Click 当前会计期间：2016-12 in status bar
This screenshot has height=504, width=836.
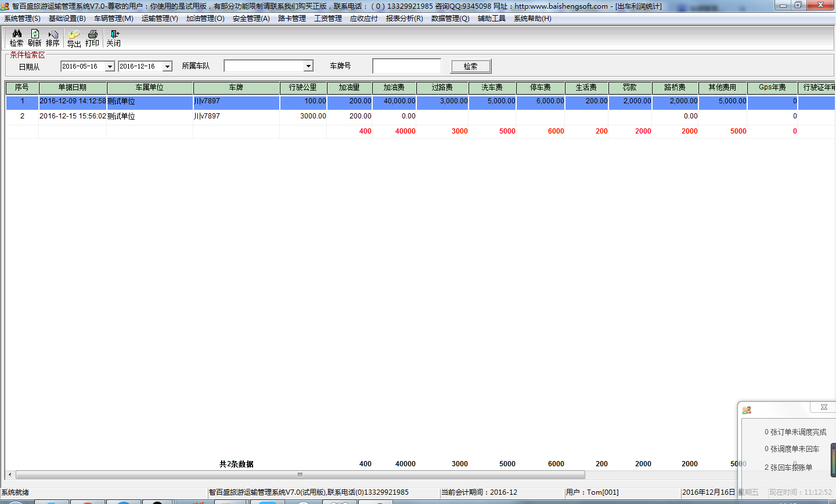pyautogui.click(x=479, y=492)
